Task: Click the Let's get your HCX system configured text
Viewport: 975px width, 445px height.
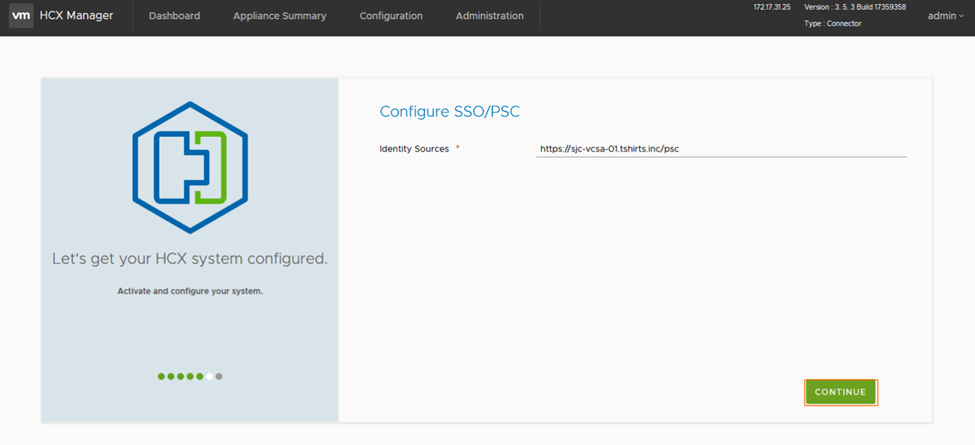Action: [190, 259]
